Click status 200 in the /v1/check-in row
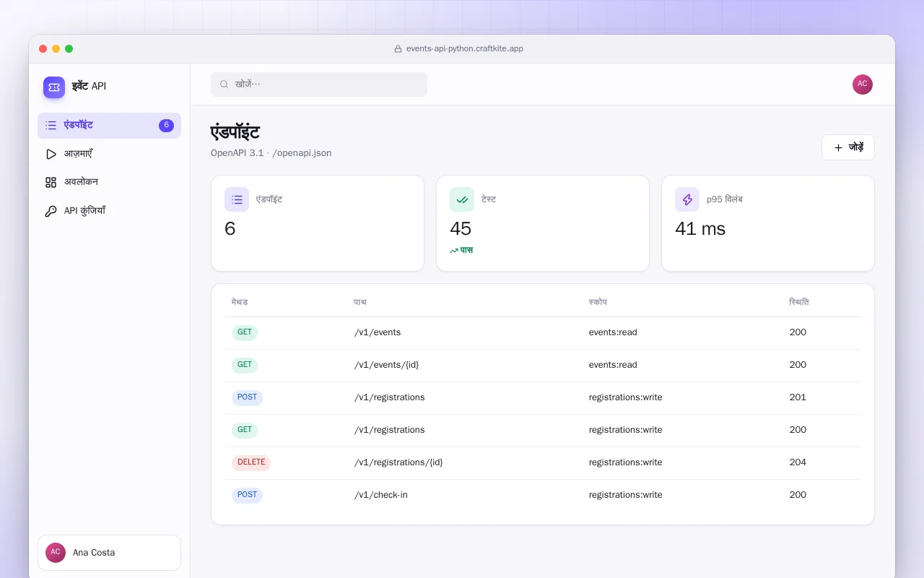The image size is (924, 578). click(798, 495)
